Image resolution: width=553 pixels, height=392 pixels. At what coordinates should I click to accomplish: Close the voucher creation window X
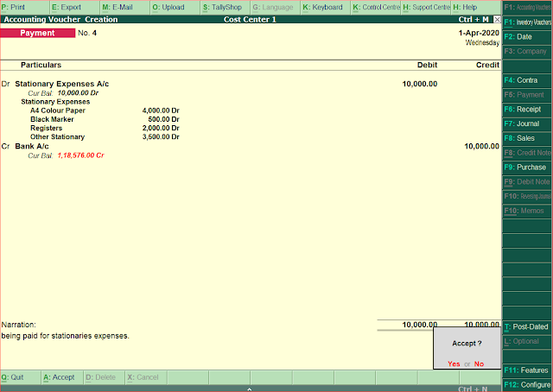pos(497,19)
